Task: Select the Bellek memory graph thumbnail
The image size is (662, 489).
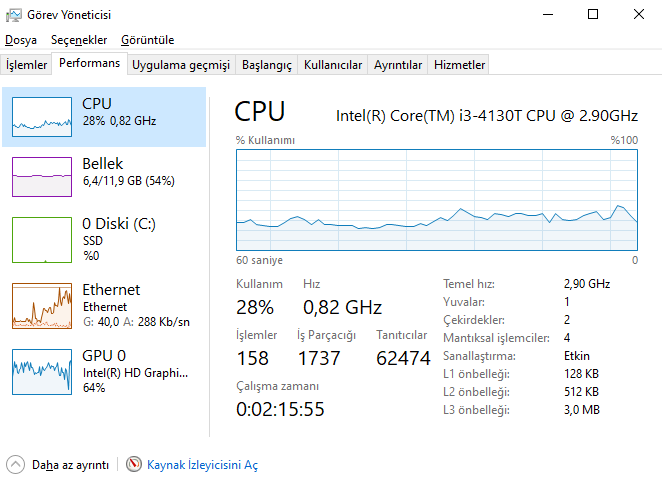Action: 41,176
